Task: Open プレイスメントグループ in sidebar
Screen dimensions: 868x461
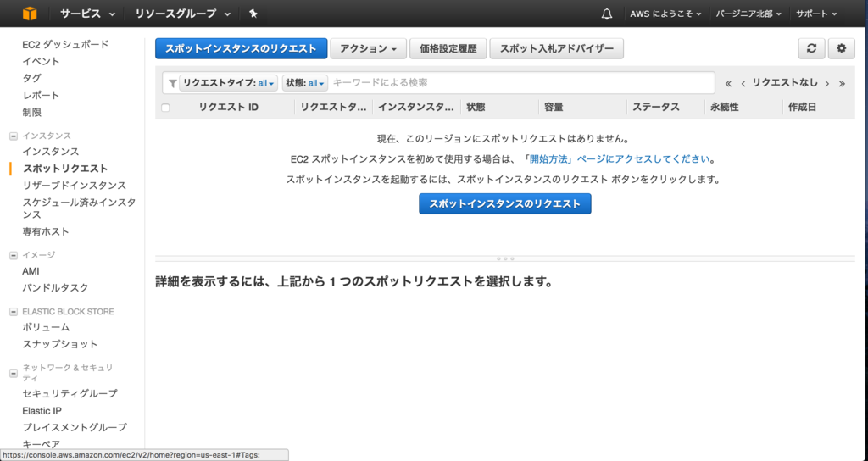Action: pos(75,427)
